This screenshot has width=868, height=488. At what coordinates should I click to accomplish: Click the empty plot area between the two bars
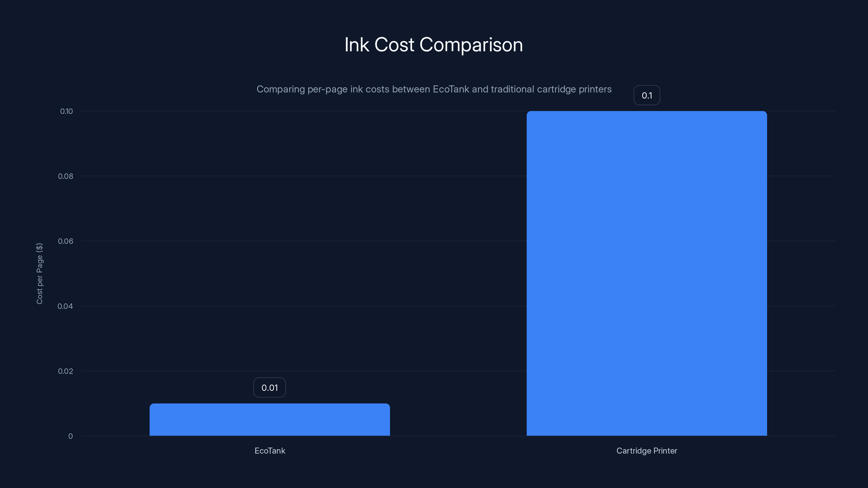[458, 269]
